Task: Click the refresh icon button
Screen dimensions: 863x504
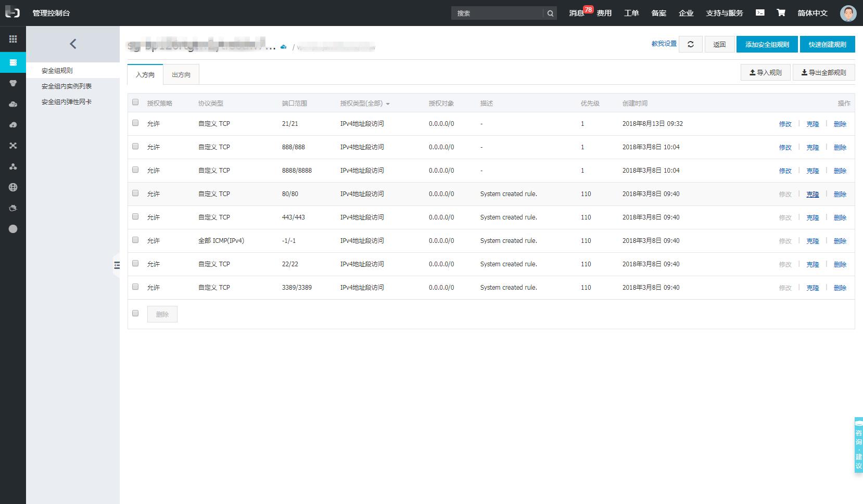Action: 691,44
